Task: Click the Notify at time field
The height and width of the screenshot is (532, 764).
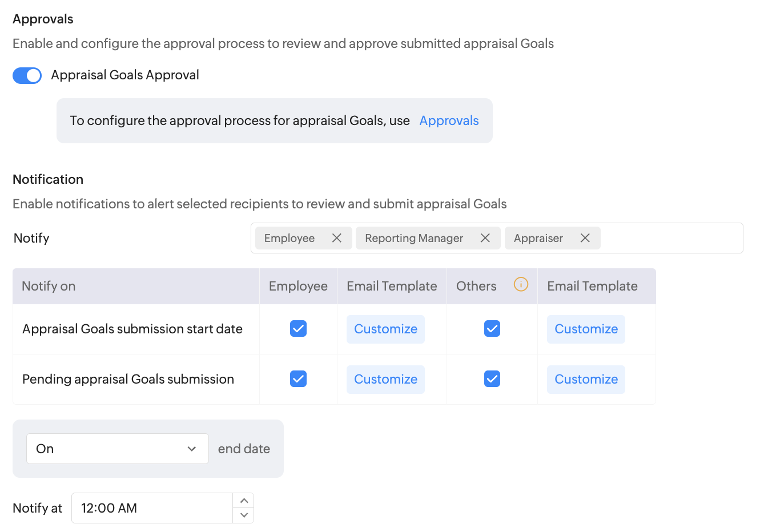Action: (152, 508)
